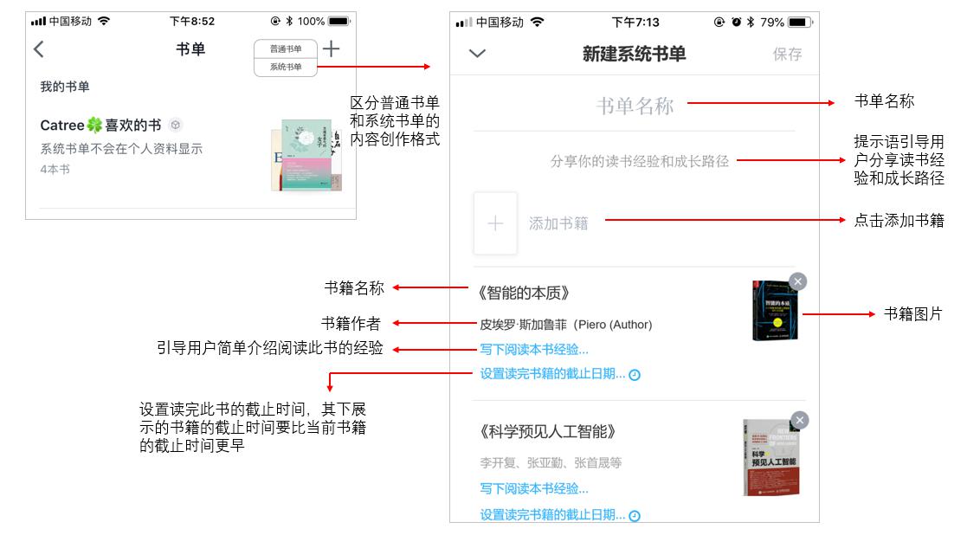Tap the 添加书籍 label
The height and width of the screenshot is (542, 980).
(558, 223)
